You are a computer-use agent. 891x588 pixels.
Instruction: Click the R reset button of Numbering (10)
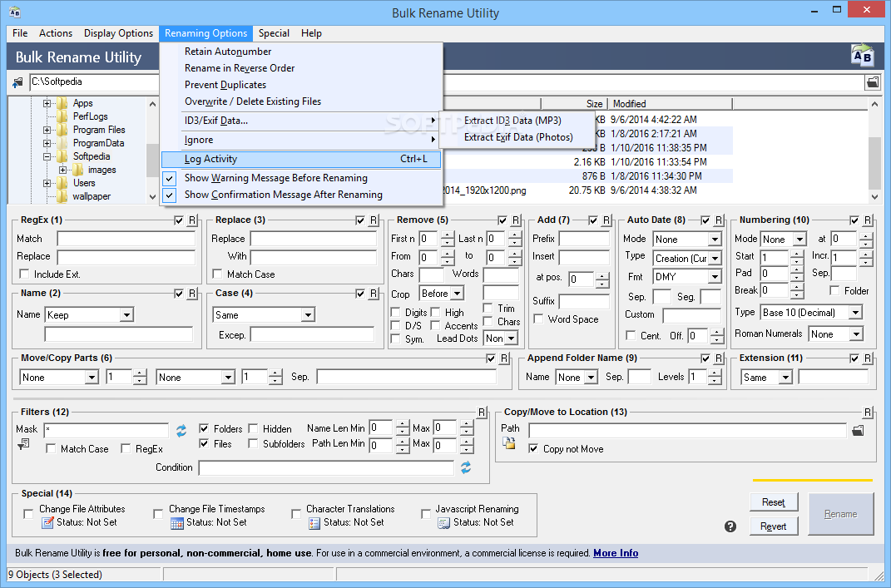868,220
